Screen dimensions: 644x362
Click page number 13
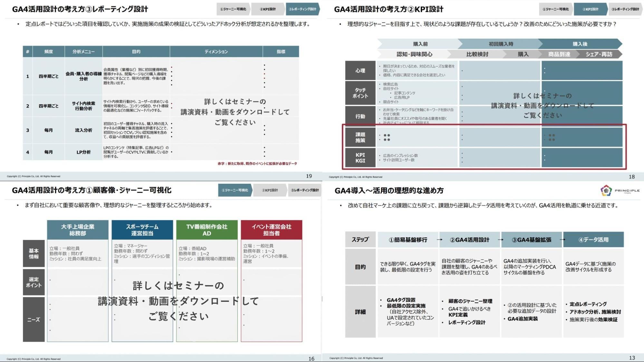[x=632, y=358]
